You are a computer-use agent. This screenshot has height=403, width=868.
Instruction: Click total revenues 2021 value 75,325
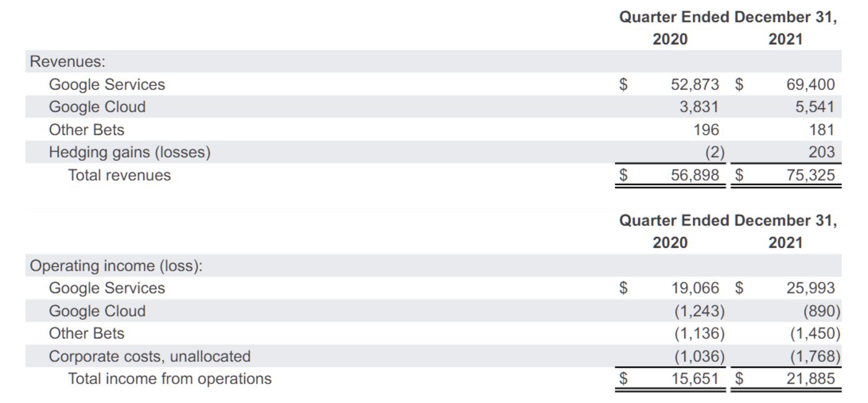click(810, 175)
